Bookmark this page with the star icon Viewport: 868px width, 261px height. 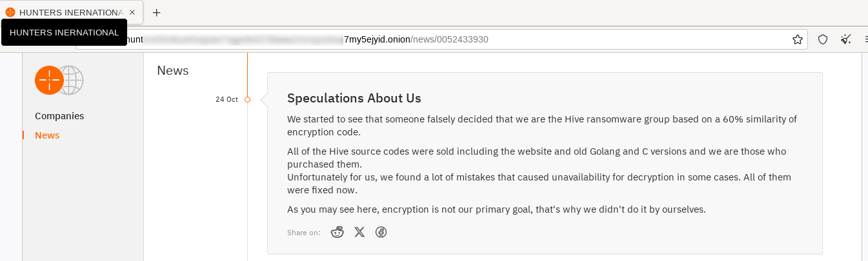(798, 39)
